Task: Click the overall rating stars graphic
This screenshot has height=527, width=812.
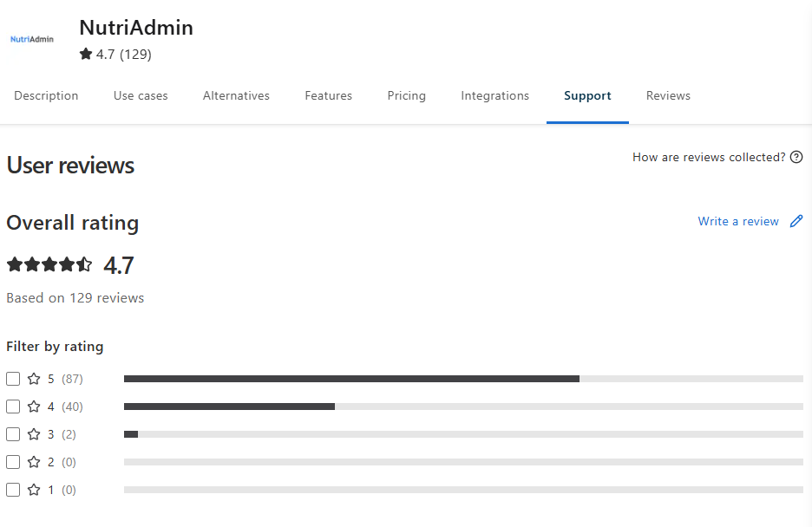Action: click(49, 264)
